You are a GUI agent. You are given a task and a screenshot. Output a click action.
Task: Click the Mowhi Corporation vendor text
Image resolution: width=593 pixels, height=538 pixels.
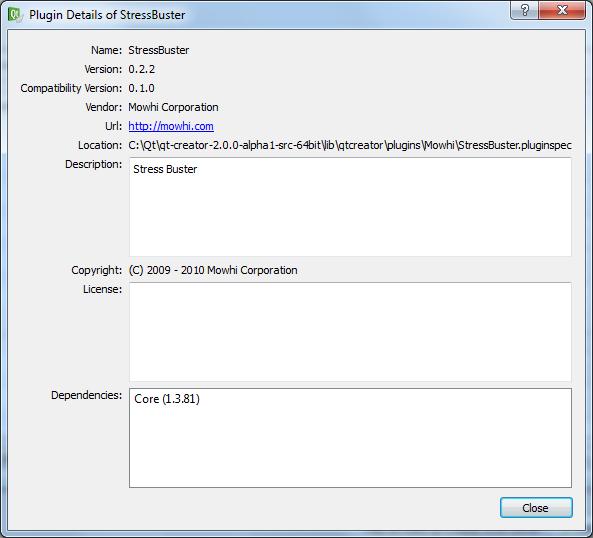pyautogui.click(x=173, y=107)
